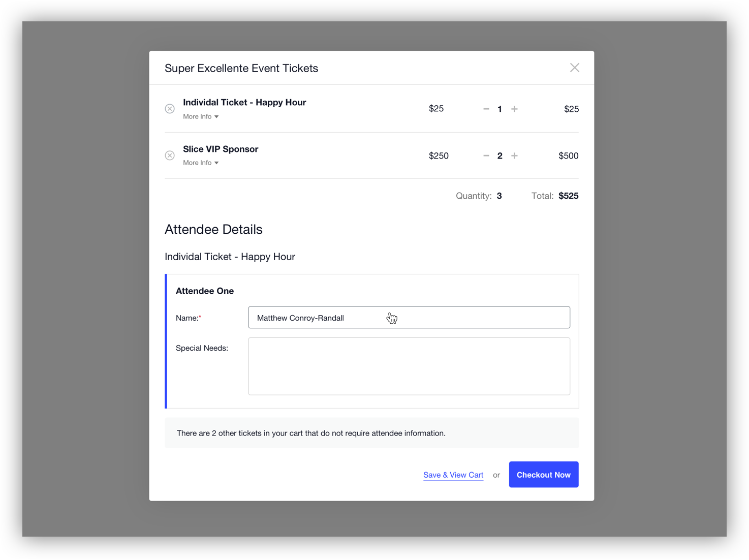
Task: Remove the Slice VIP Sponsor item
Action: click(170, 155)
